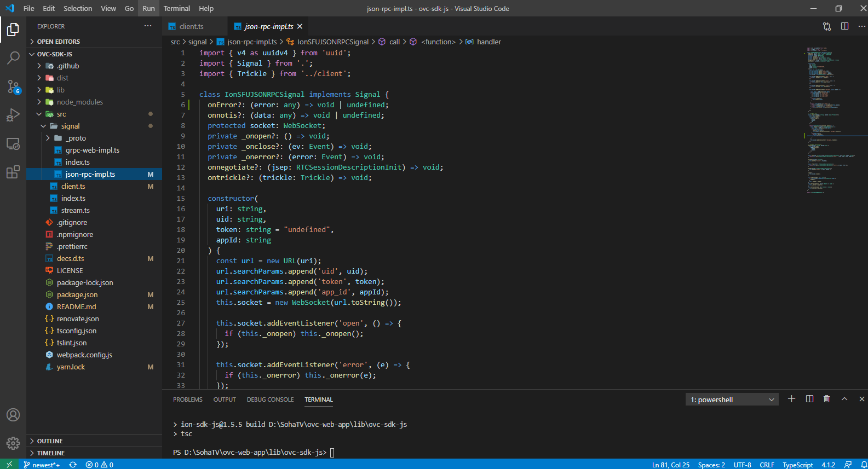Open notifications bell in status bar

(x=863, y=465)
